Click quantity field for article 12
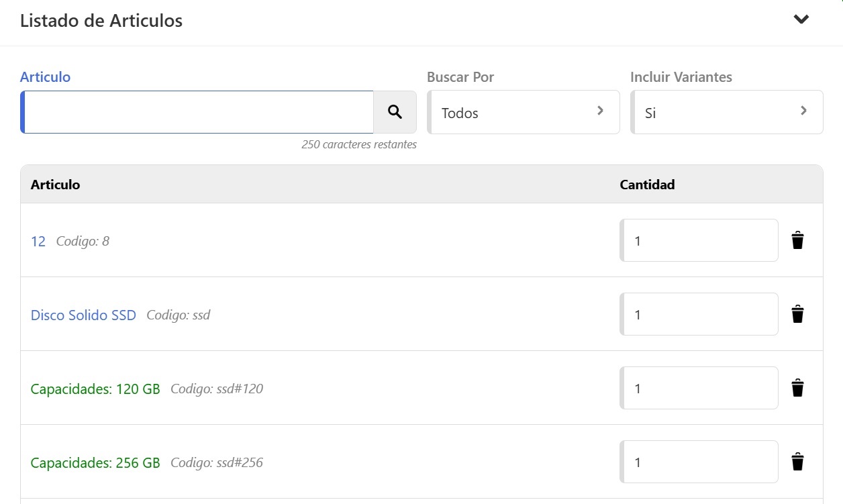The height and width of the screenshot is (504, 843). (699, 240)
